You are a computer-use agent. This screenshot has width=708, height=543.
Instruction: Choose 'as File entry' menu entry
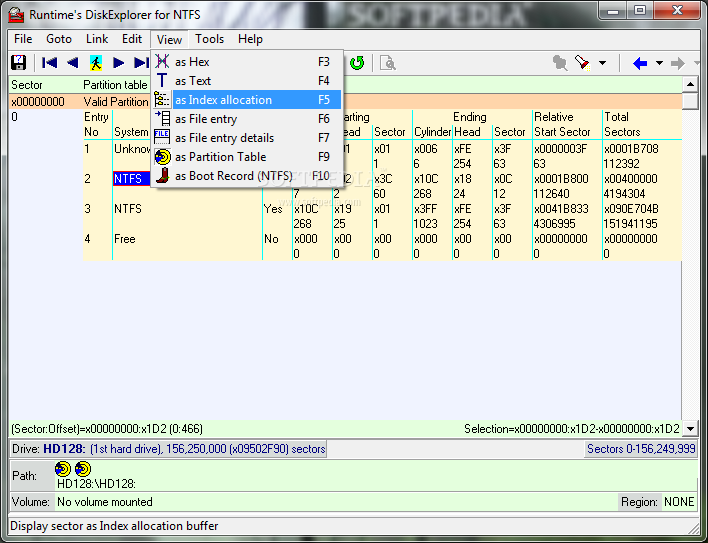point(247,118)
